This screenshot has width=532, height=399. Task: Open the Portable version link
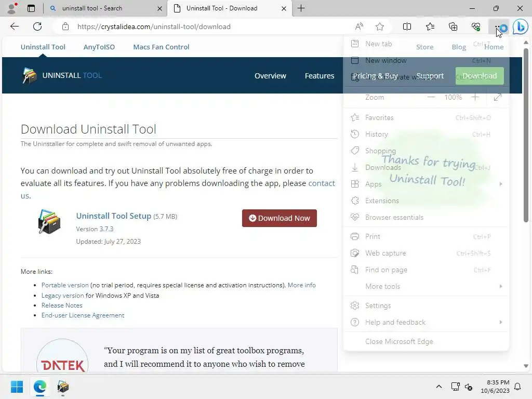[65, 285]
